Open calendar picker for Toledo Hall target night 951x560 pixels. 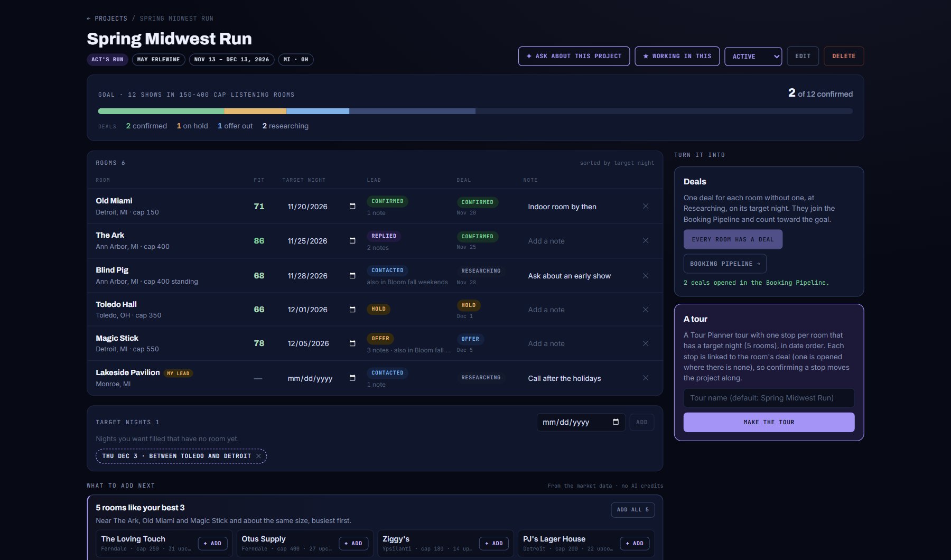352,309
